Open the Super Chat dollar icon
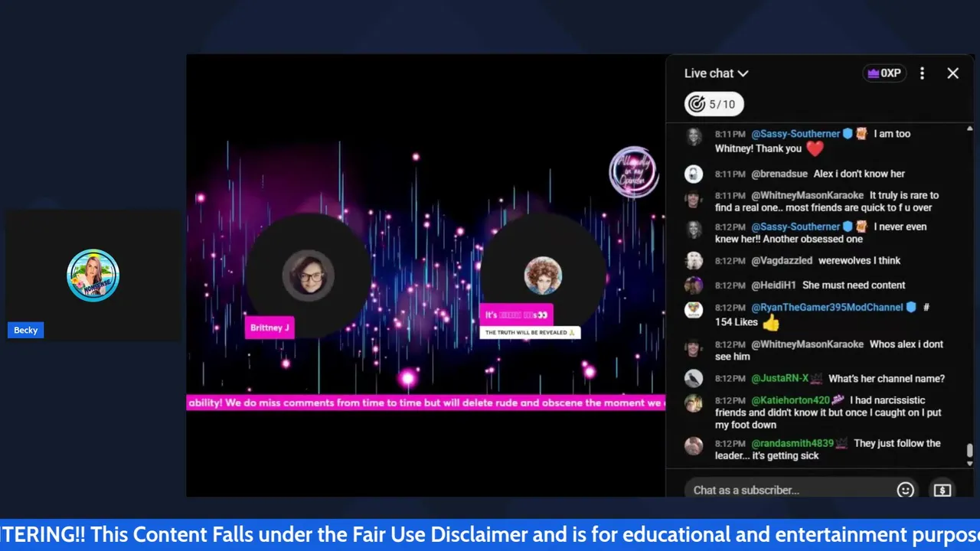The image size is (980, 551). 942,490
